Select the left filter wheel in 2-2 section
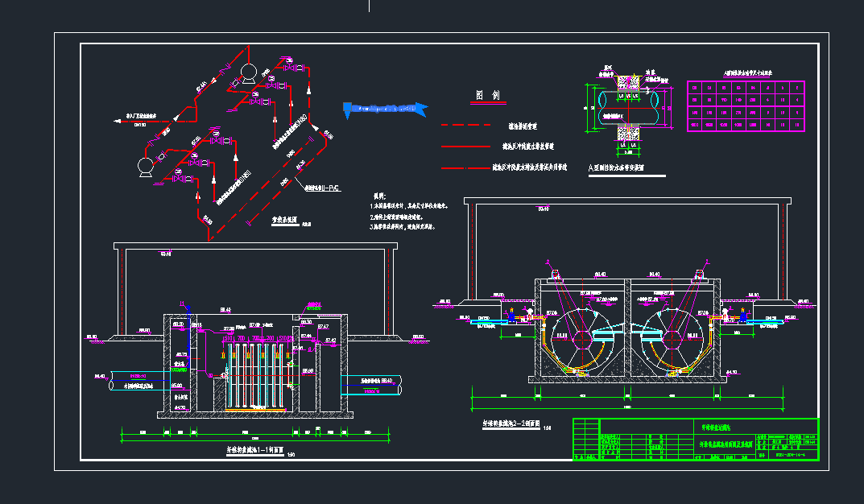 [582, 339]
